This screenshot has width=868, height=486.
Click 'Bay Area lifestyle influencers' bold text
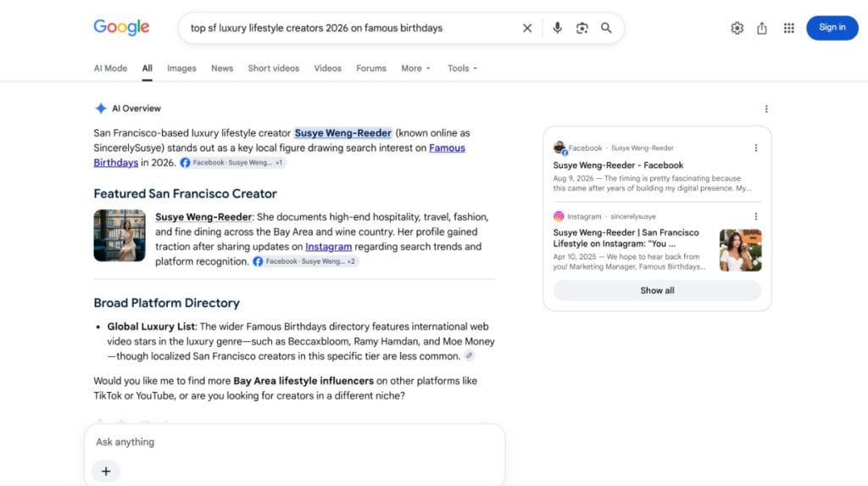pyautogui.click(x=303, y=381)
